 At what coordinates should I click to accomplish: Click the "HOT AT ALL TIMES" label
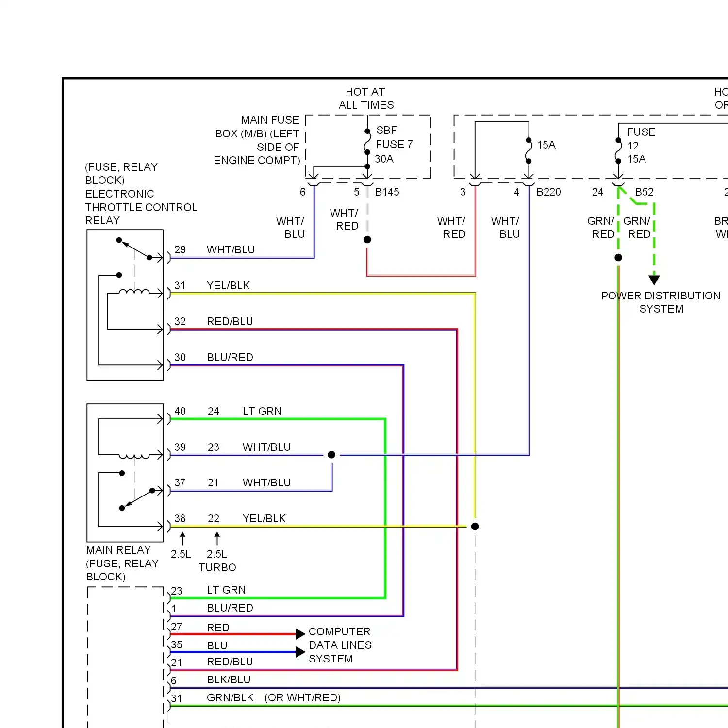click(x=366, y=99)
